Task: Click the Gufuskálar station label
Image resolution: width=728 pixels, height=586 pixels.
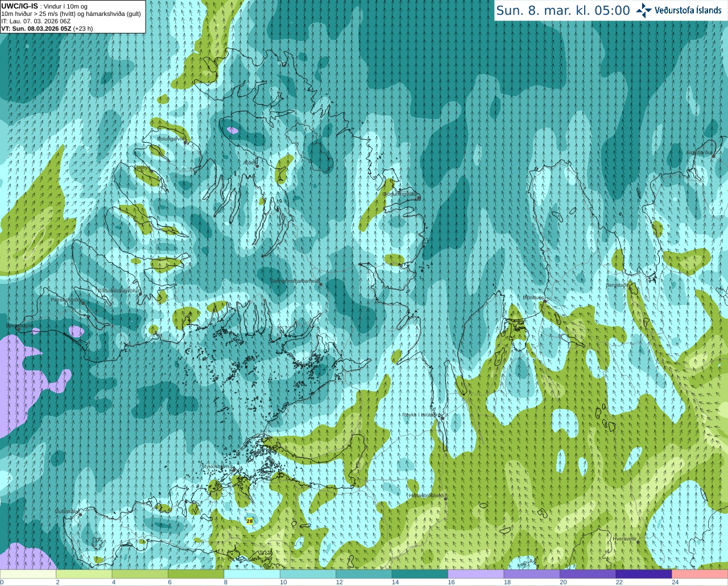Action: 67,511
